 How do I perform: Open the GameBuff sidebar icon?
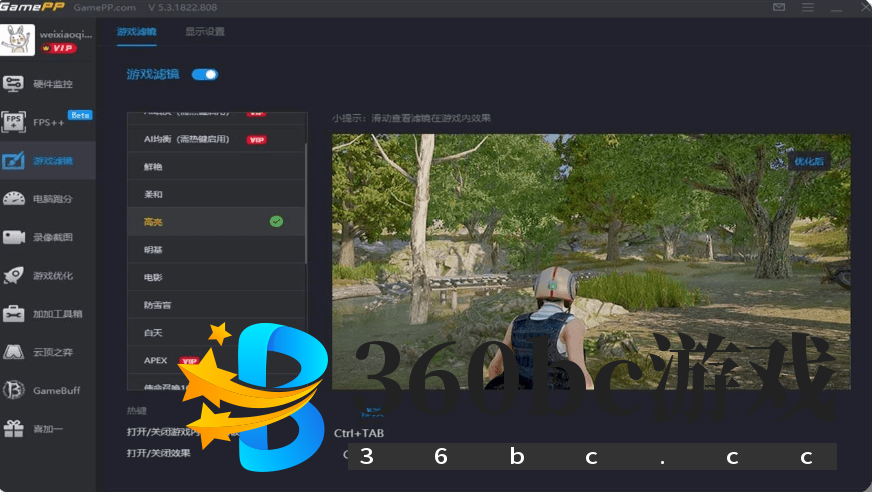pos(14,390)
